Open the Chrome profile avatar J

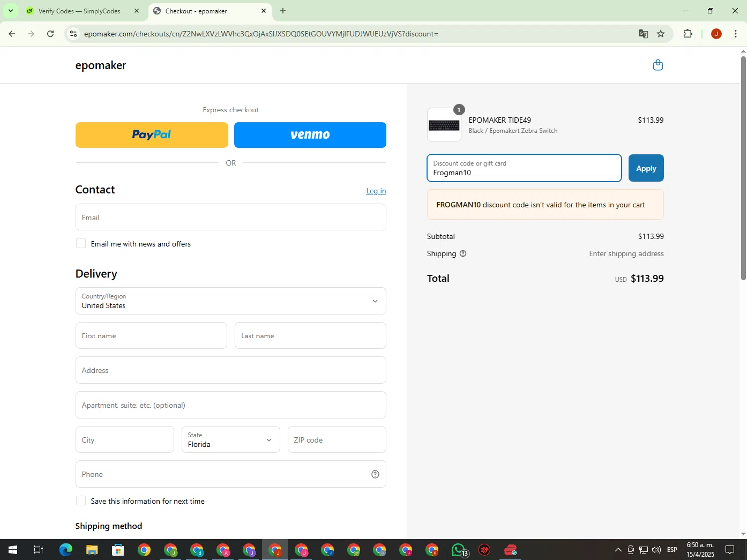[716, 34]
